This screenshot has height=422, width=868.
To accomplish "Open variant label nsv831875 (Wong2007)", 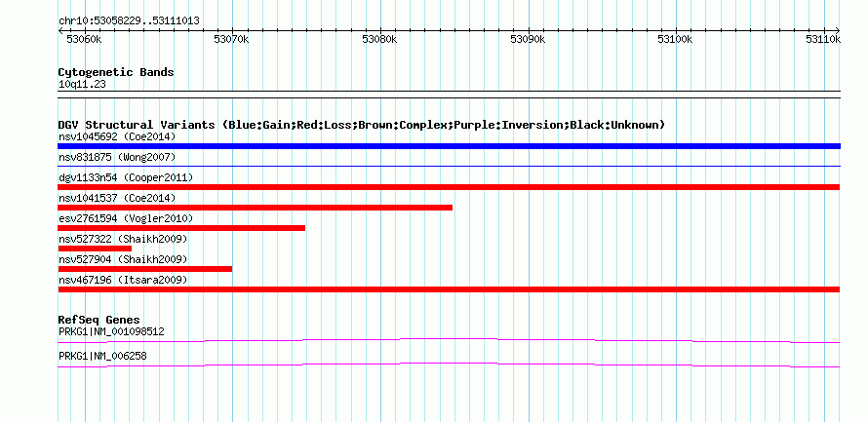I will pyautogui.click(x=117, y=157).
